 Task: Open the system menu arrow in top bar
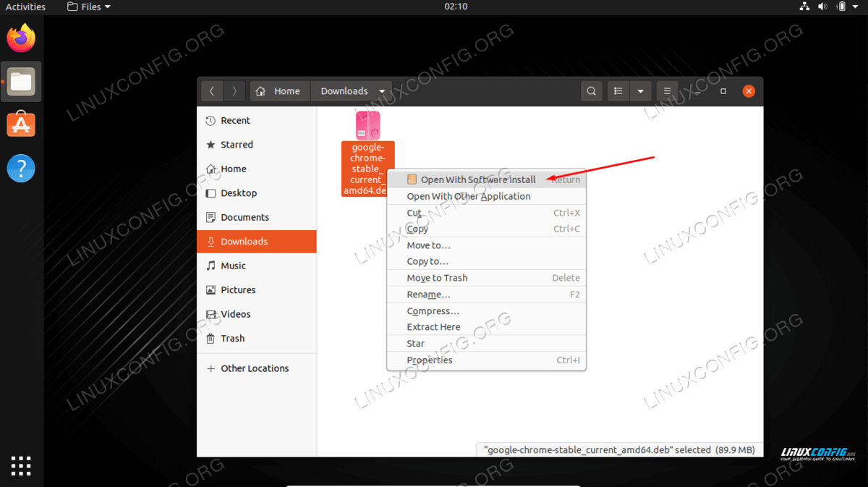(x=857, y=7)
